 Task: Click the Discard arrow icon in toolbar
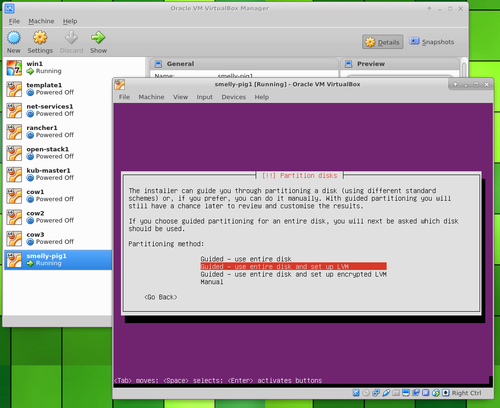click(71, 38)
